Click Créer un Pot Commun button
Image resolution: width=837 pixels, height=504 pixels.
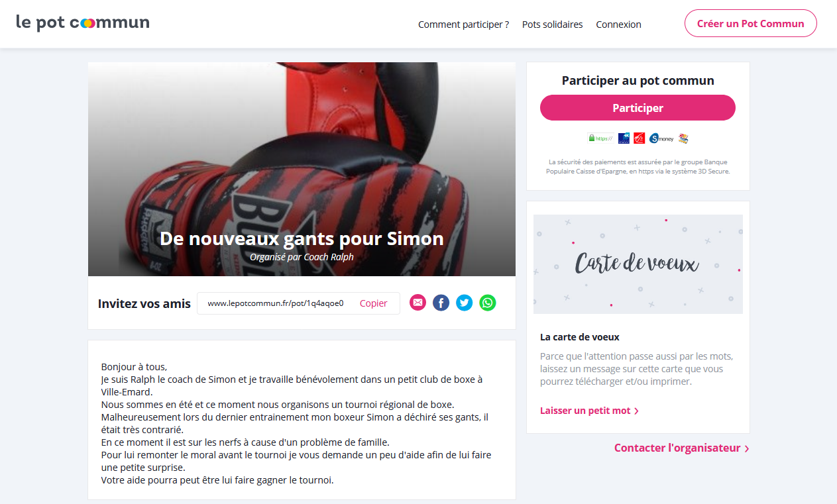point(750,23)
